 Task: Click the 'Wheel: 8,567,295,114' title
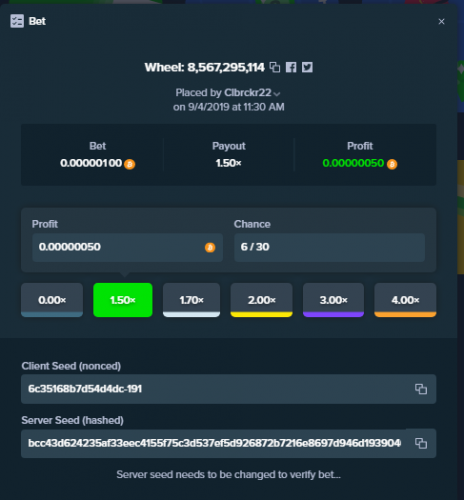[x=205, y=68]
